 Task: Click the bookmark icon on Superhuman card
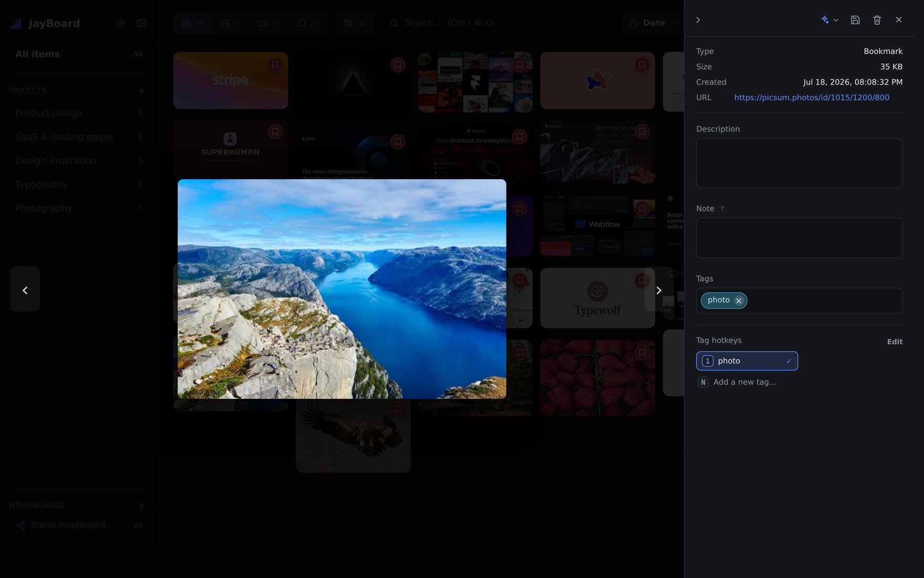pyautogui.click(x=275, y=132)
